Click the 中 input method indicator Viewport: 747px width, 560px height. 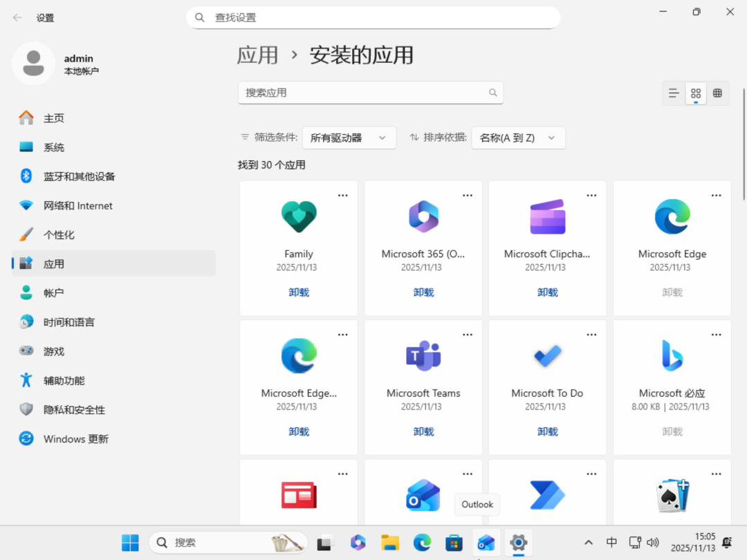pyautogui.click(x=611, y=543)
